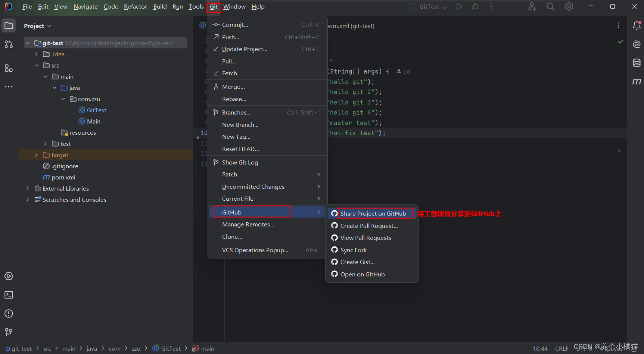
Task: Open Code With Me icon
Action: point(532,6)
